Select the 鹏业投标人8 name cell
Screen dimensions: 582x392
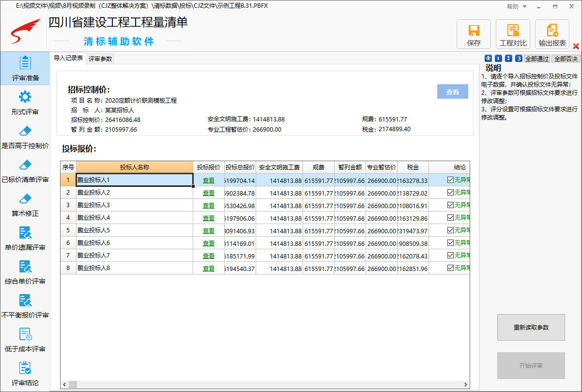click(x=135, y=268)
